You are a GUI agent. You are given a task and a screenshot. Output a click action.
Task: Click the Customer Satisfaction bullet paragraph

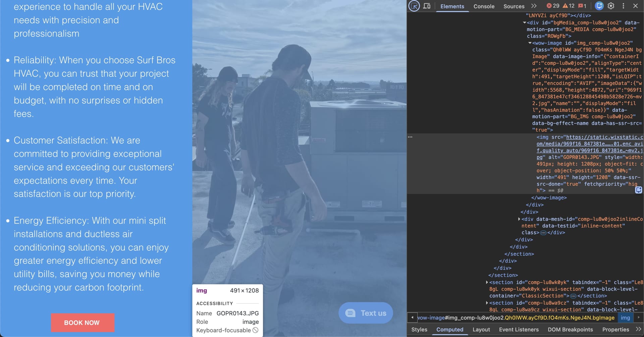(94, 167)
